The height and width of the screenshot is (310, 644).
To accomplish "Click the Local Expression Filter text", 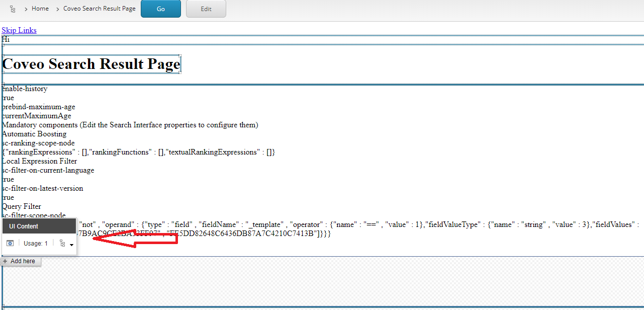I will click(x=40, y=161).
